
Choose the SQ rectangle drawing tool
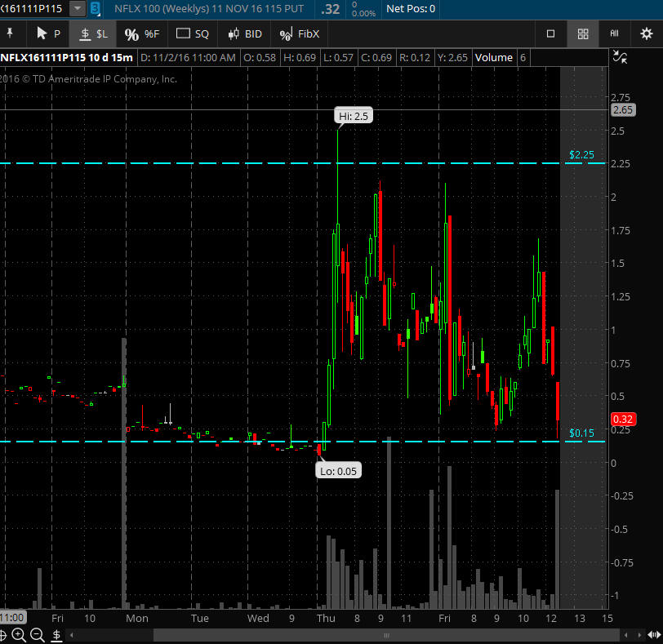pyautogui.click(x=193, y=33)
